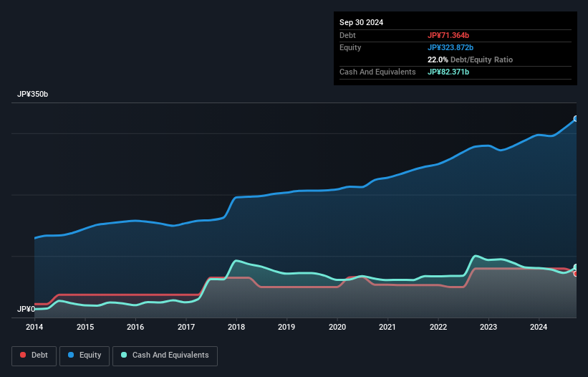Click the blue Equity legend dot
Image resolution: width=588 pixels, height=377 pixels.
coord(71,355)
